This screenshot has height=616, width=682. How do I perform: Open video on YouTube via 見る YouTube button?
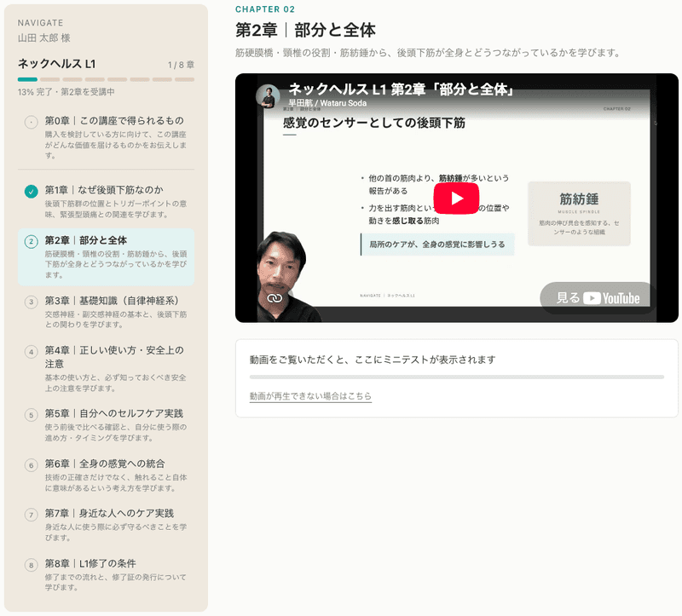pos(598,298)
